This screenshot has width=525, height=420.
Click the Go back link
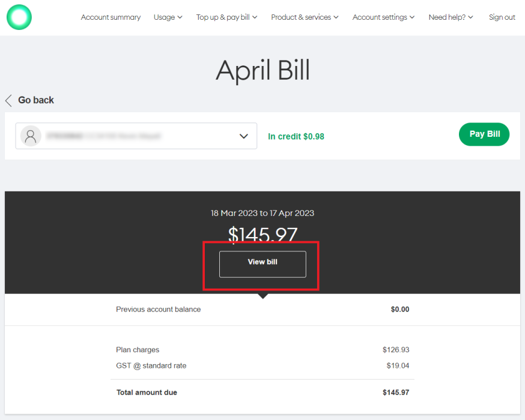point(37,100)
